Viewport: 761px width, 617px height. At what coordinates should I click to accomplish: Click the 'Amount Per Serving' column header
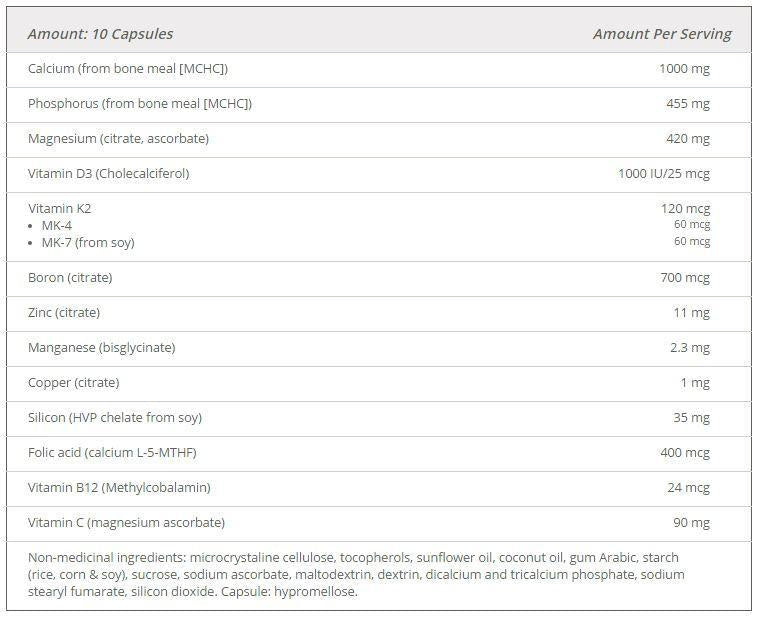661,34
